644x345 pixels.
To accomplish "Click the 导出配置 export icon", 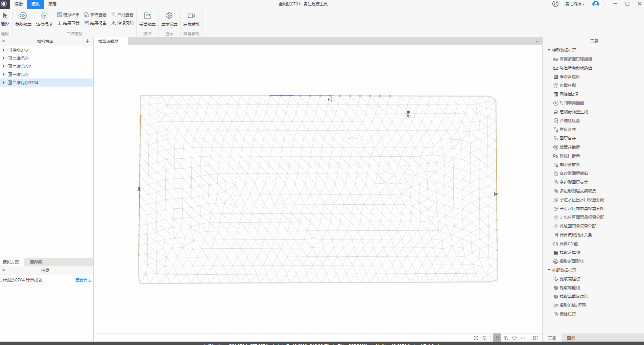I will pyautogui.click(x=147, y=16).
